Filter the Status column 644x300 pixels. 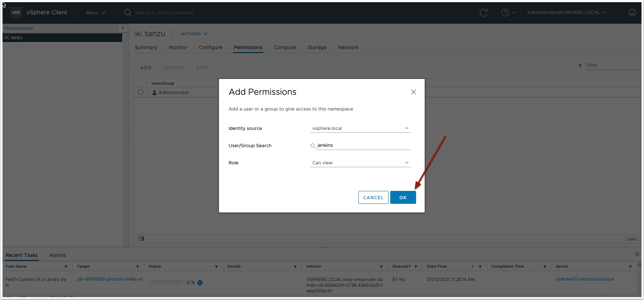tap(216, 267)
